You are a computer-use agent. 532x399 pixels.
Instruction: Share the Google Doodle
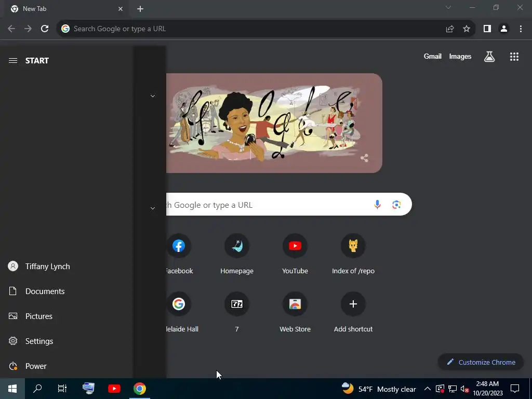364,158
